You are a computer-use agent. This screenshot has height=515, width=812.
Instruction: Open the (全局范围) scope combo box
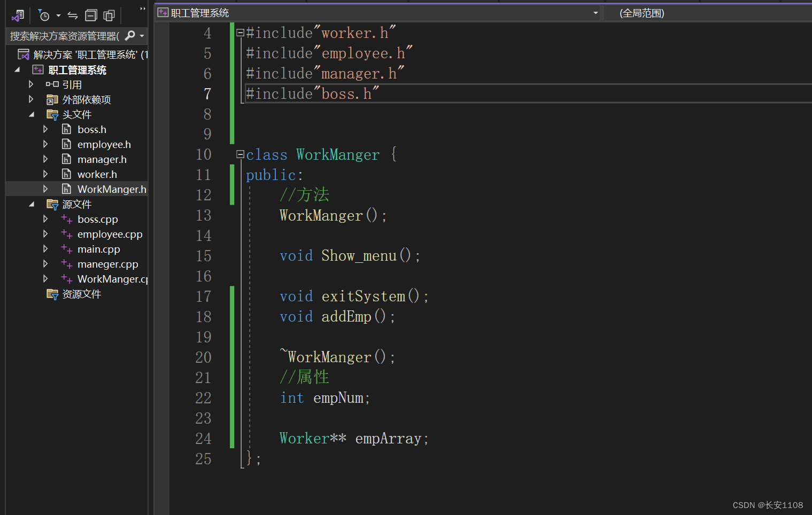[x=708, y=13]
